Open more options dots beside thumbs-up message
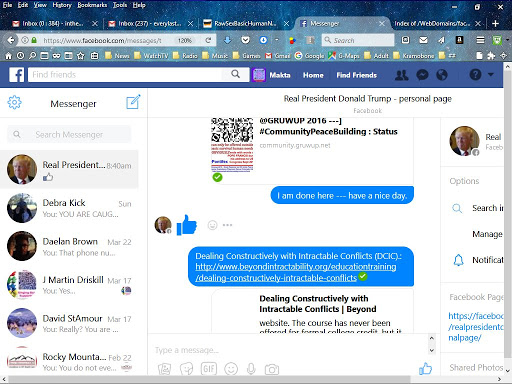512x384 pixels. click(x=227, y=225)
